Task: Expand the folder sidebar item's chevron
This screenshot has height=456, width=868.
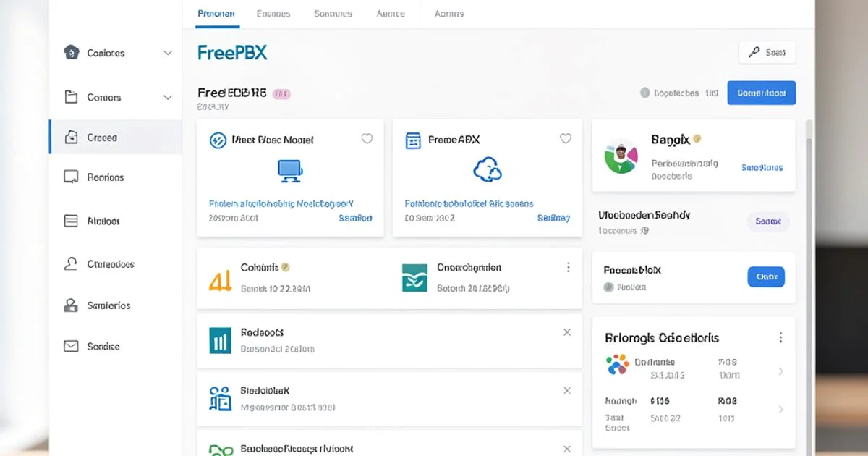Action: [168, 97]
